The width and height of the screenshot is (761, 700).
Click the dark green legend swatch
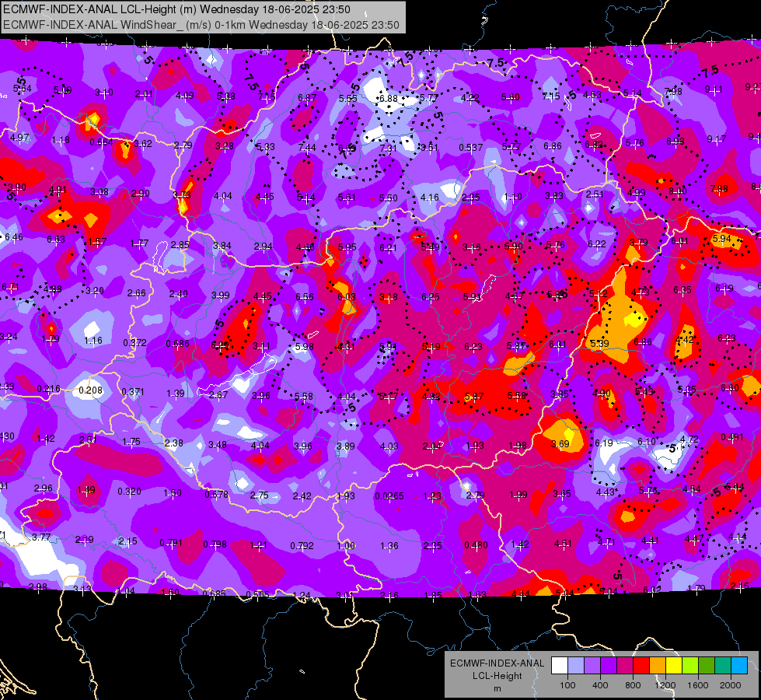(x=707, y=666)
